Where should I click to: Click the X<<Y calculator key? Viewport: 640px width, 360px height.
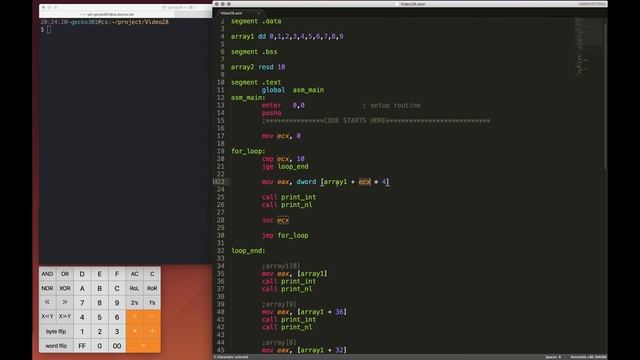point(47,317)
